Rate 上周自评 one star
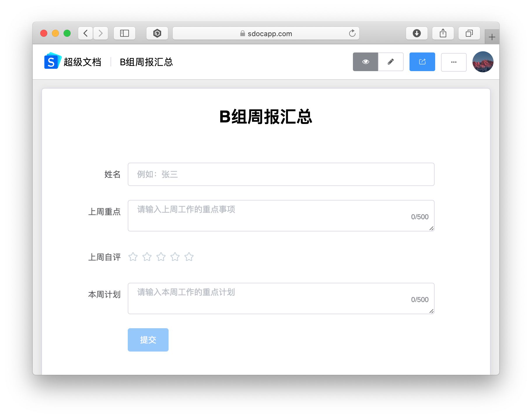 pos(133,257)
